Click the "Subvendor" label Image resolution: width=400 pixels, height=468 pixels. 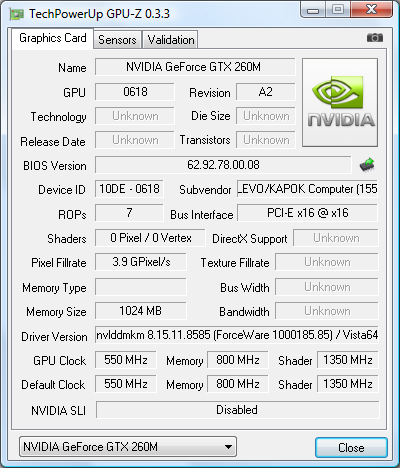coord(205,190)
